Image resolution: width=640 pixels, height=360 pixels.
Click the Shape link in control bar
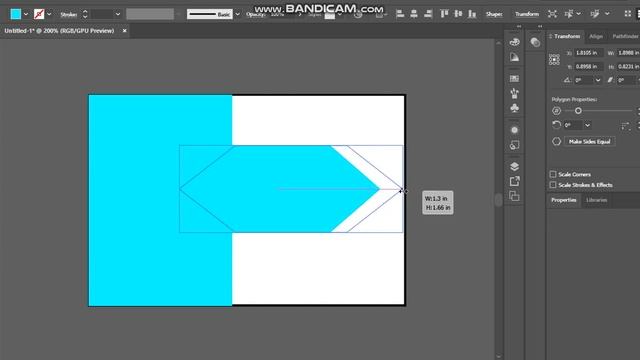[494, 14]
